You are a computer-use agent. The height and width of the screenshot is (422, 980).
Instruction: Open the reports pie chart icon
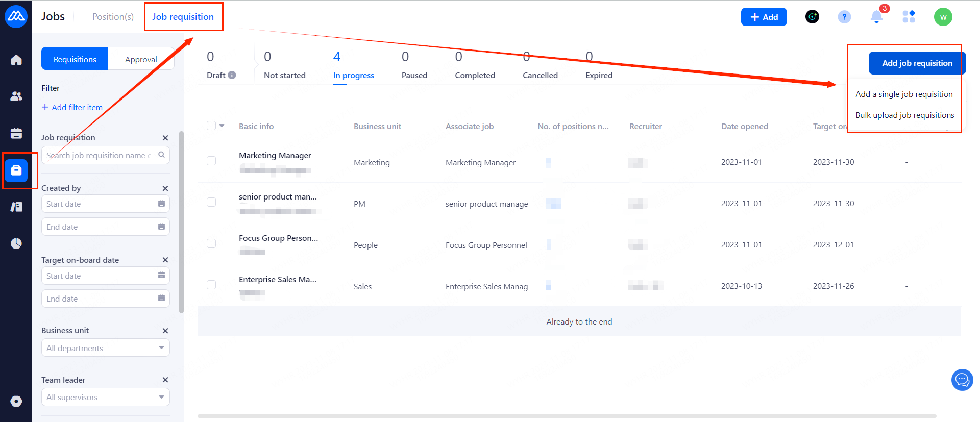(16, 243)
